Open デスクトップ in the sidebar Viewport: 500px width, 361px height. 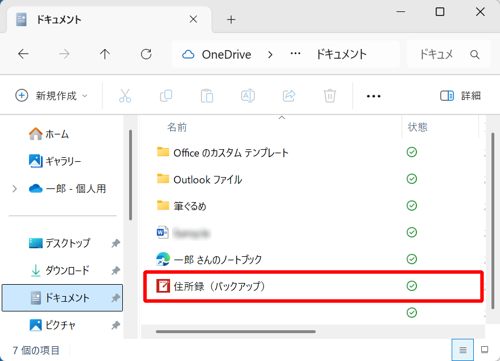(x=59, y=243)
